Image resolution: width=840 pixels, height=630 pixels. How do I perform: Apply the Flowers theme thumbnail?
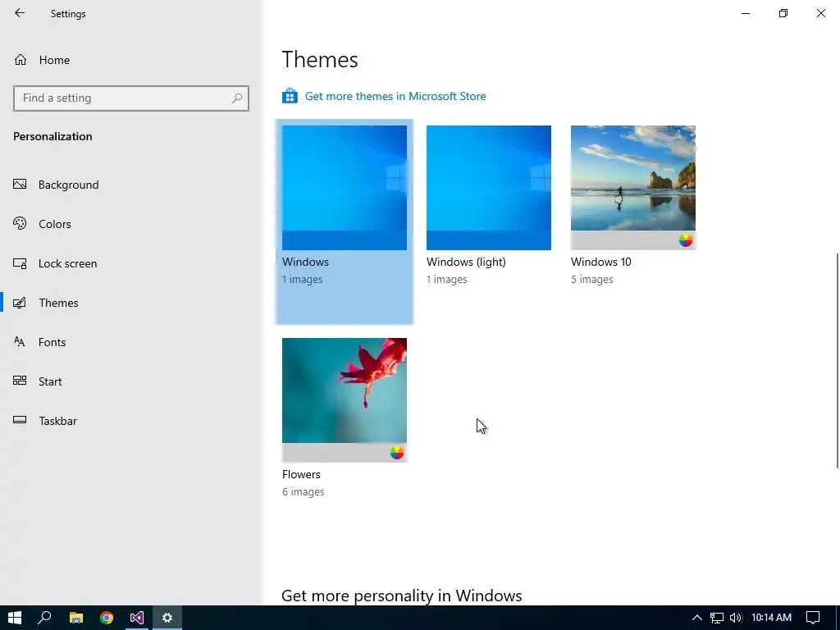344,399
